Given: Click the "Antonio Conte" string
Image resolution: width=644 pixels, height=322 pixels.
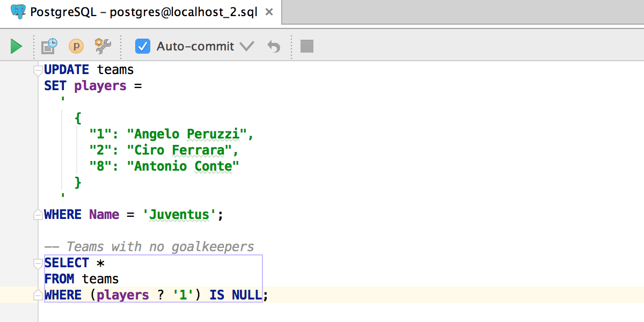Looking at the screenshot, I should click(182, 166).
